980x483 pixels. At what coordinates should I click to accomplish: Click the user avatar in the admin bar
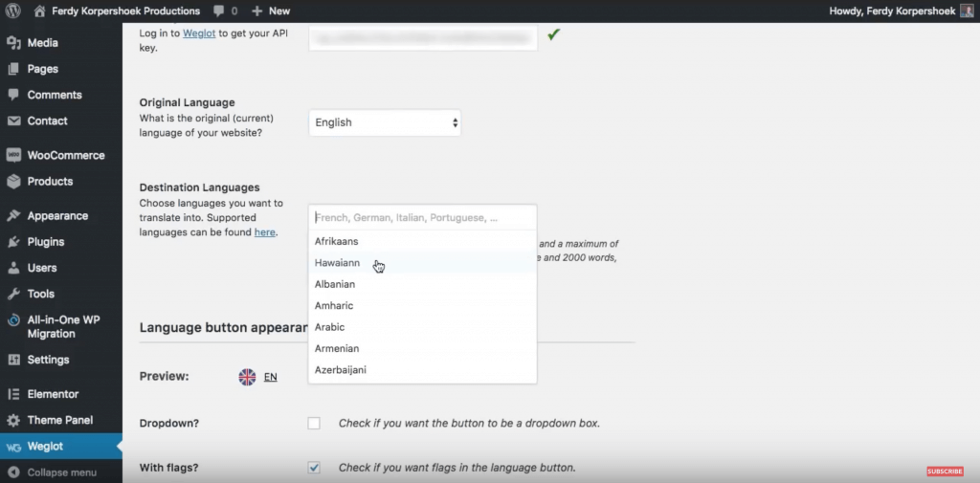click(967, 11)
